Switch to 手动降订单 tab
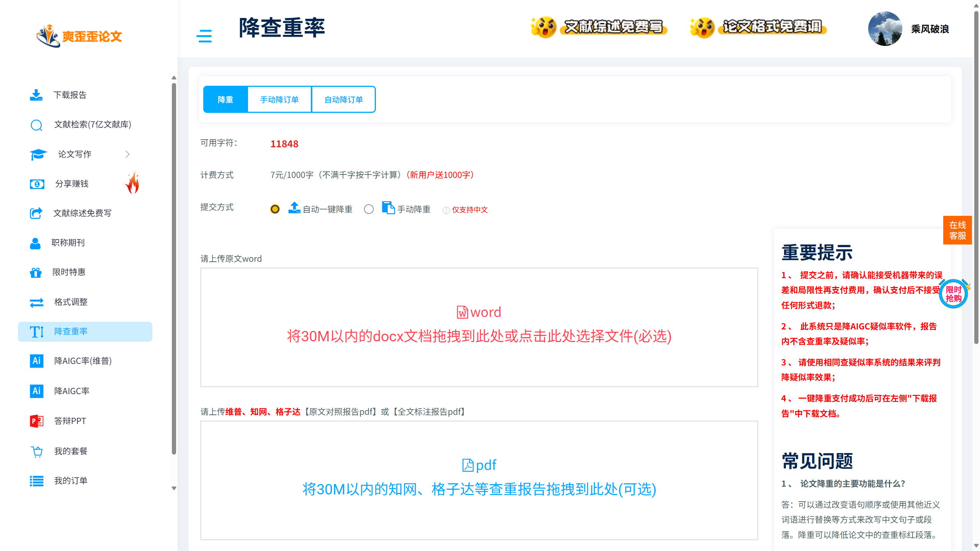Image resolution: width=980 pixels, height=551 pixels. click(279, 99)
